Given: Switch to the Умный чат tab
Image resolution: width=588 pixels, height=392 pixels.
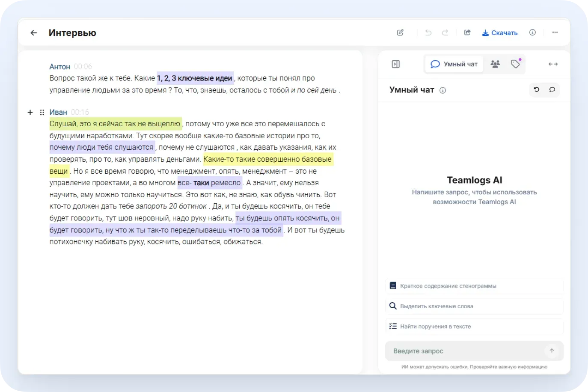Looking at the screenshot, I should pos(454,64).
